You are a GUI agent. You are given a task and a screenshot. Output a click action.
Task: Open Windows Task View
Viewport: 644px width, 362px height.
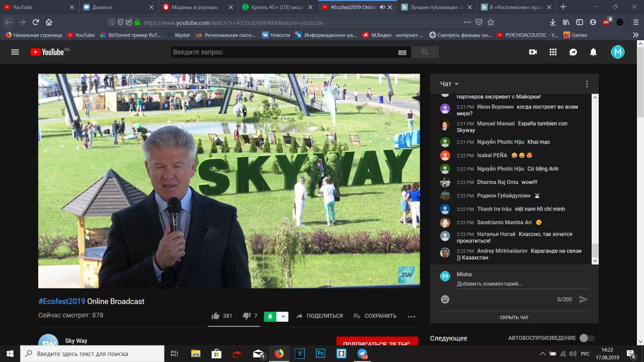pyautogui.click(x=175, y=353)
